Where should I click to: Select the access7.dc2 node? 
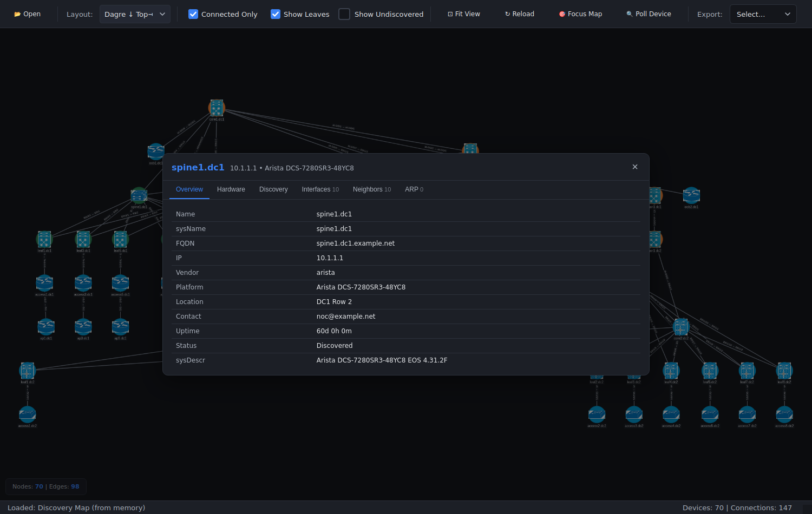[747, 414]
